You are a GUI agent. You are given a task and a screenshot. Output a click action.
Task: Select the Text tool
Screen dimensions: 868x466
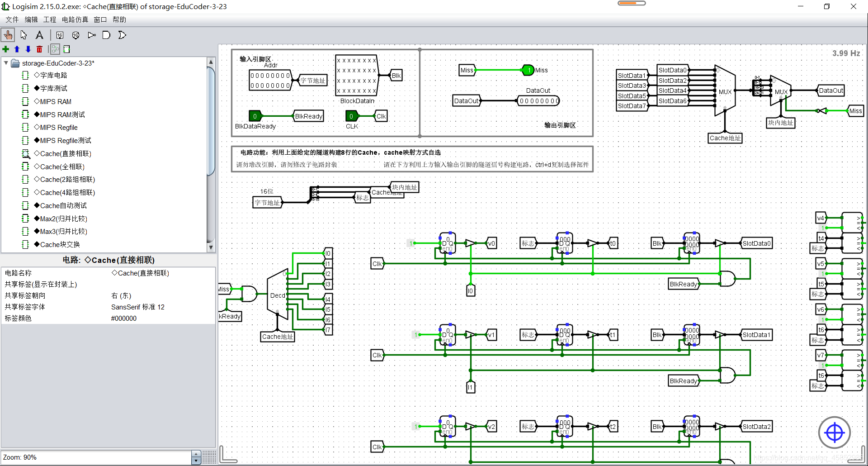39,35
